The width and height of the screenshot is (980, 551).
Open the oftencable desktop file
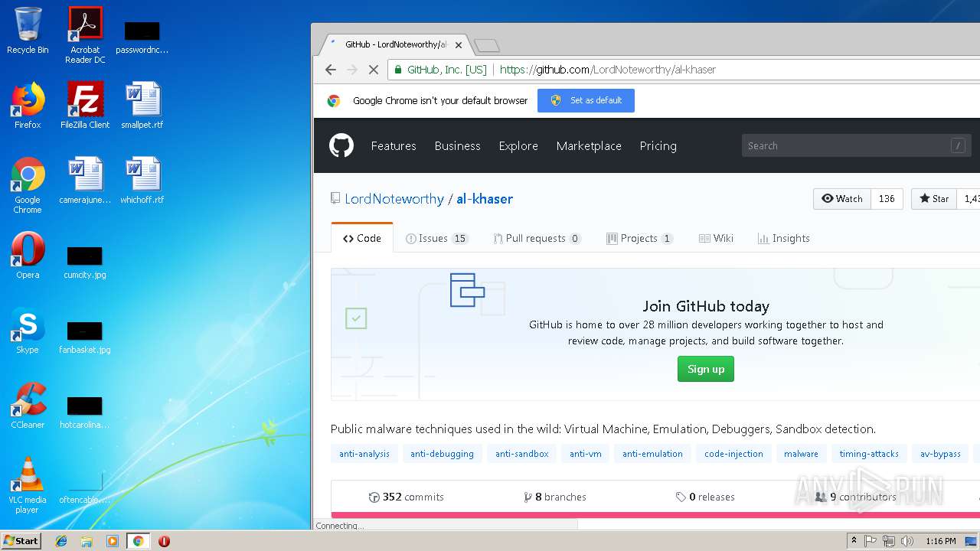tap(85, 487)
